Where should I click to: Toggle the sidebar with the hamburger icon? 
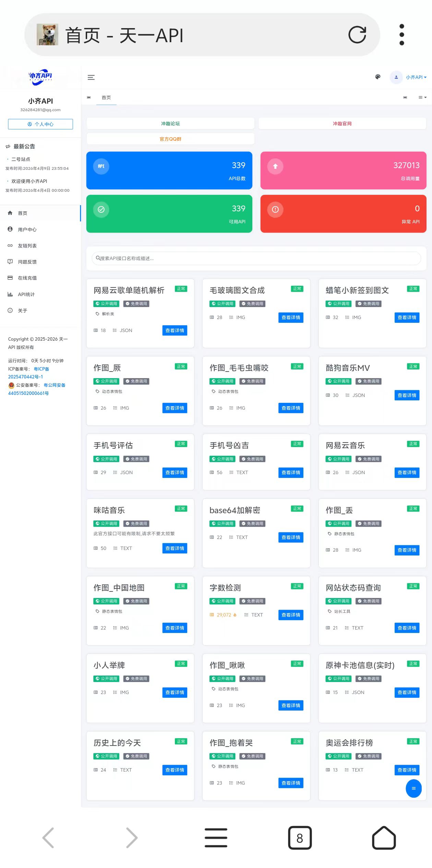[91, 78]
